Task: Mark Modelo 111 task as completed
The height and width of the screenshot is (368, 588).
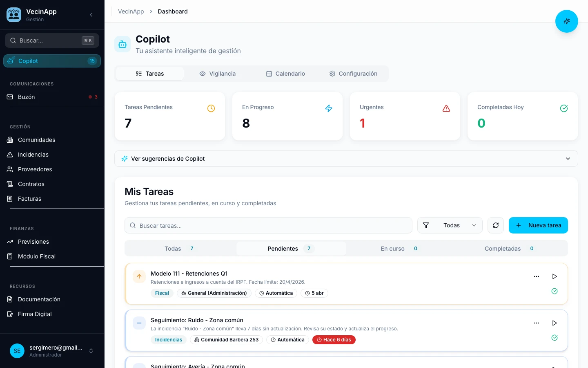Action: click(x=555, y=291)
